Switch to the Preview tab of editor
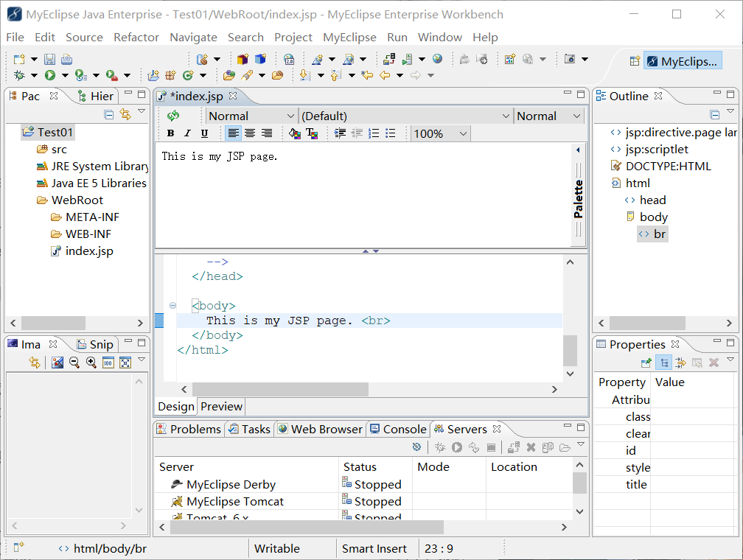Screen dimensions: 743x560 coord(221,407)
